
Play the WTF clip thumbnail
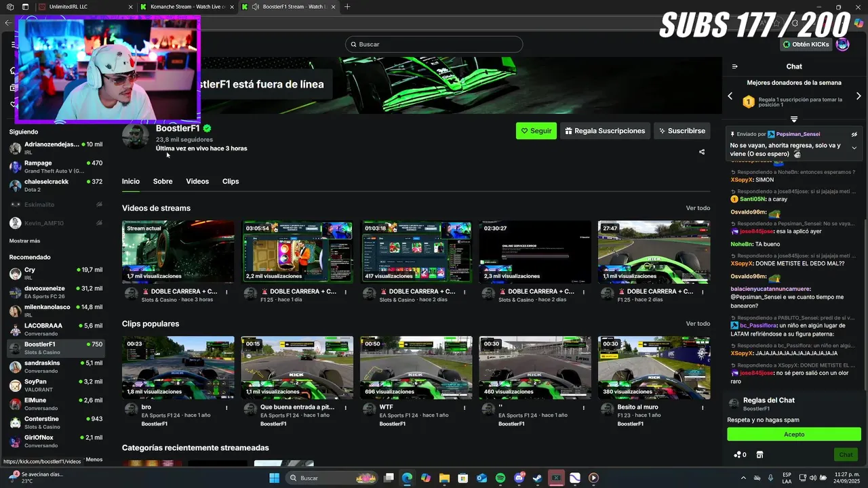pyautogui.click(x=416, y=367)
